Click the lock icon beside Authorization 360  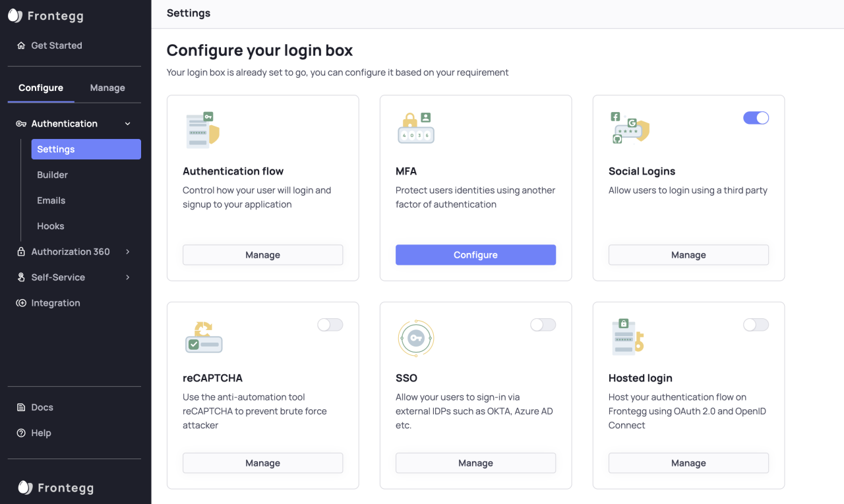coord(21,252)
